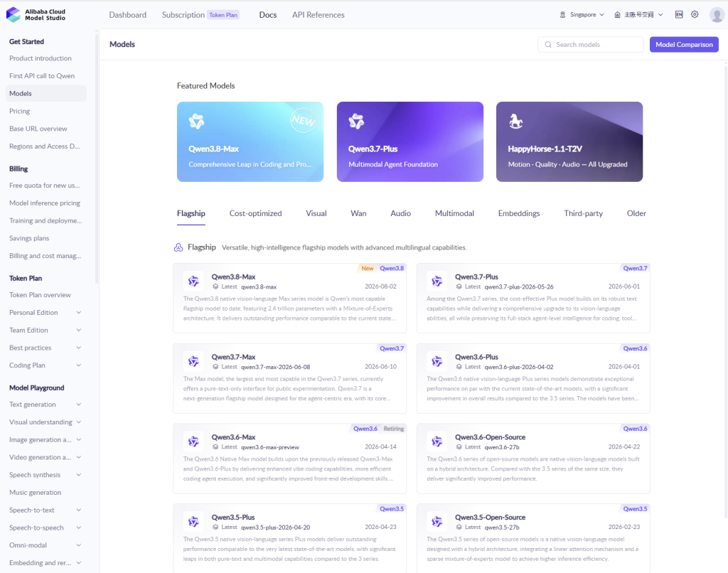The image size is (728, 573).
Task: Click the horse icon on HappyHorse-1.1-T2V card
Action: tap(516, 122)
